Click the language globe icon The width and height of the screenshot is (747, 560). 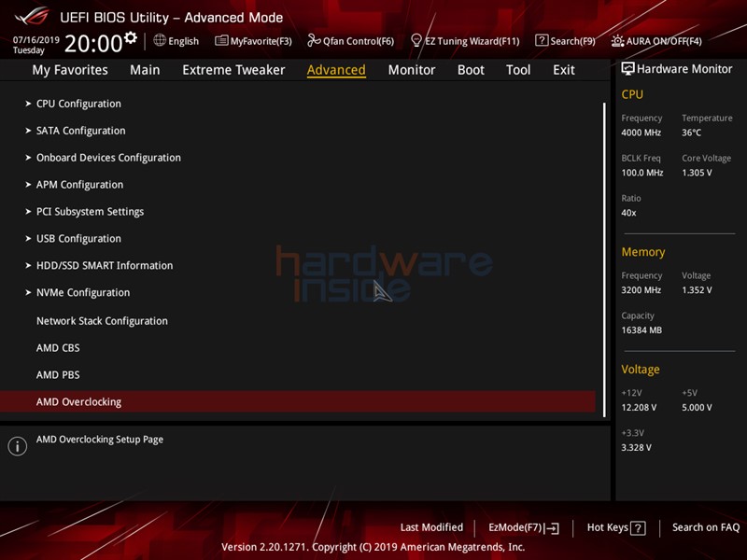[160, 40]
